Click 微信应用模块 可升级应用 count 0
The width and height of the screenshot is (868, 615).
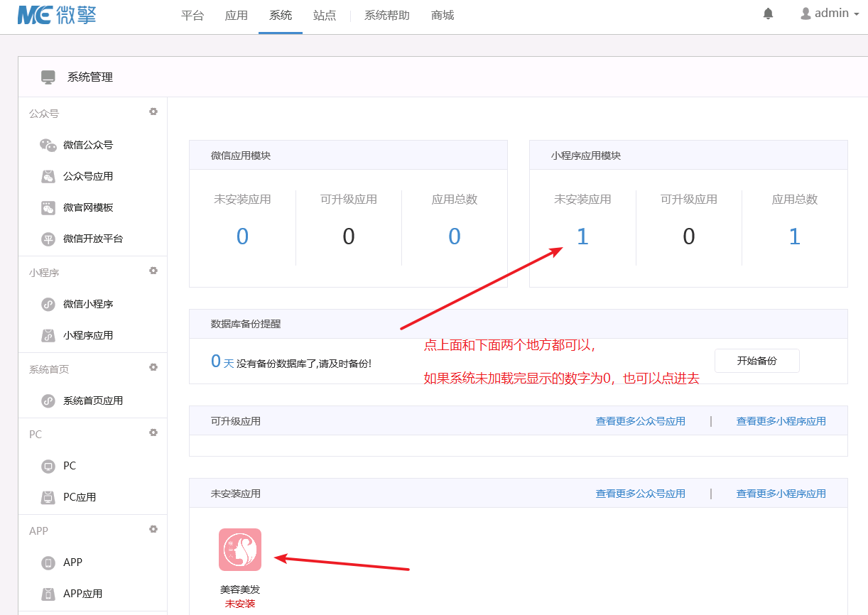point(349,236)
